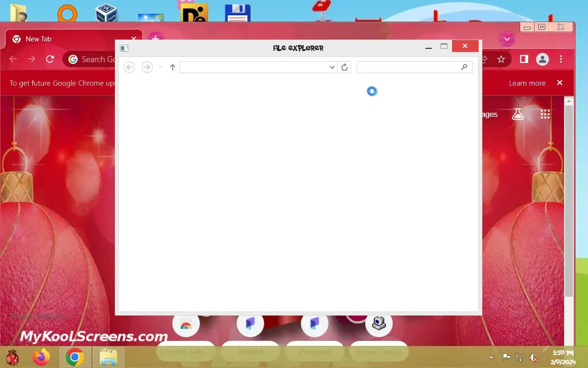Screen dimensions: 588x368
Task: Click File Explorer taskbar icon
Action: (109, 357)
